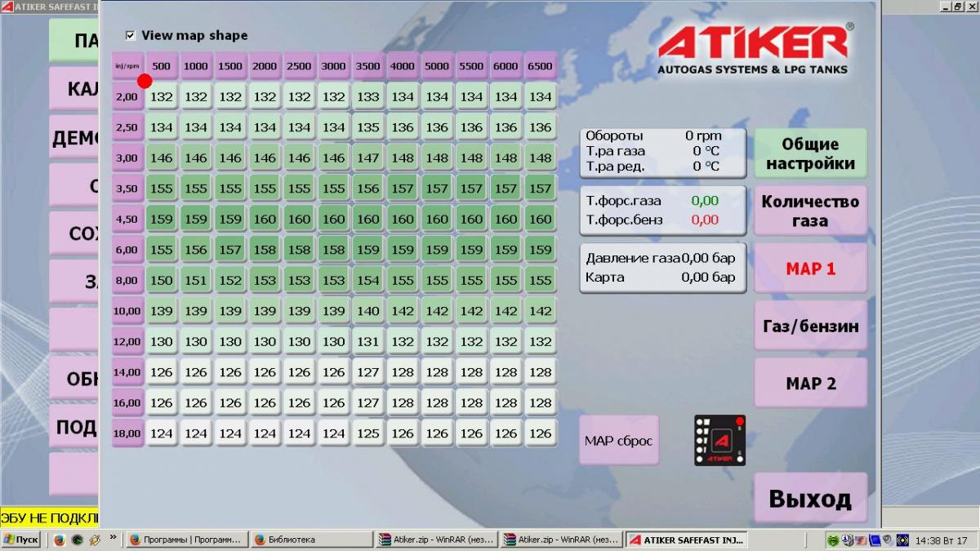Select the 3500 rpm column header
Image resolution: width=980 pixels, height=551 pixels.
368,66
